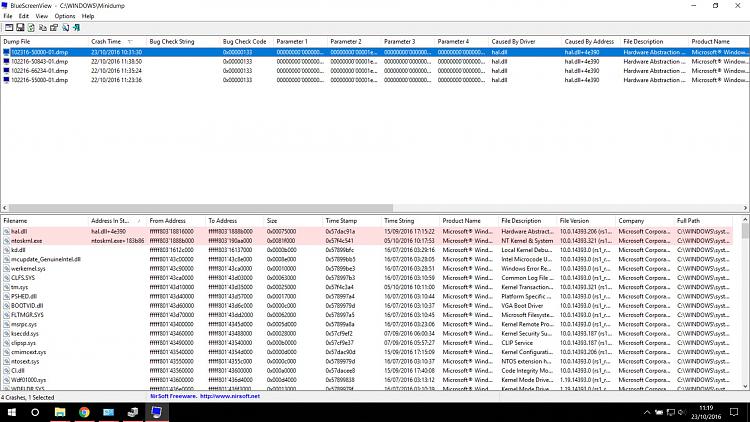Open the File menu
This screenshot has height=422, width=750.
click(x=8, y=16)
